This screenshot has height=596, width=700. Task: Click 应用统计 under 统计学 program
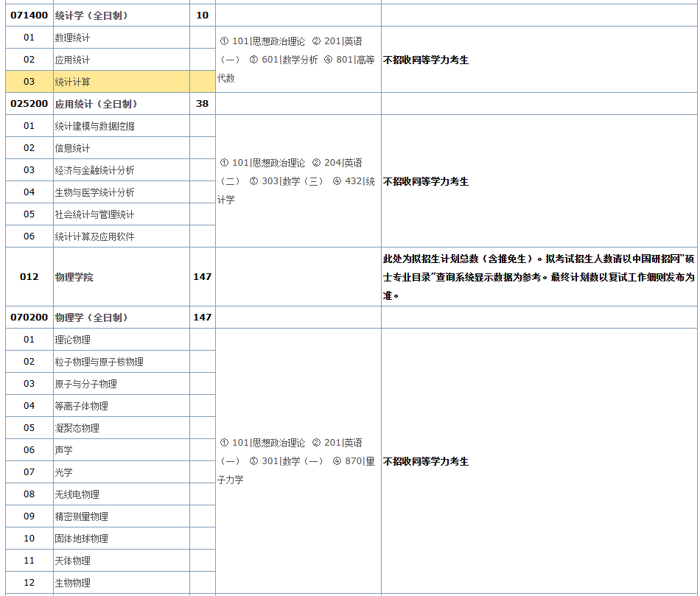click(x=72, y=60)
